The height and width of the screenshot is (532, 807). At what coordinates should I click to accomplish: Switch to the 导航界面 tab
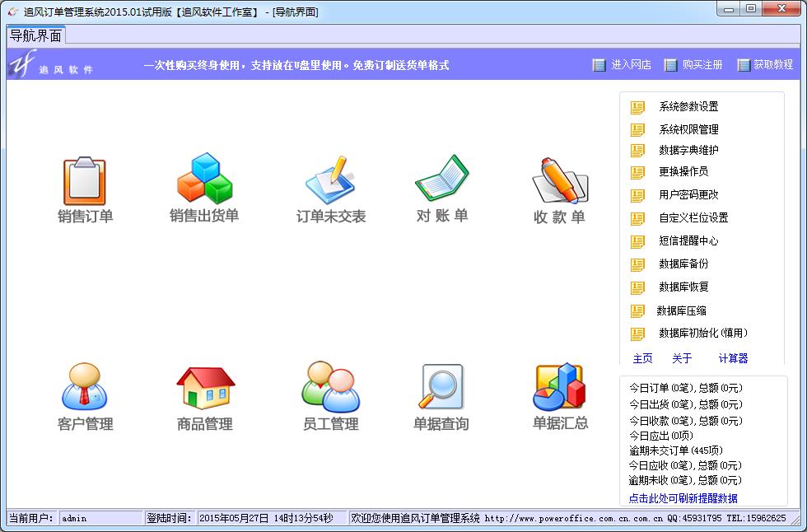35,36
